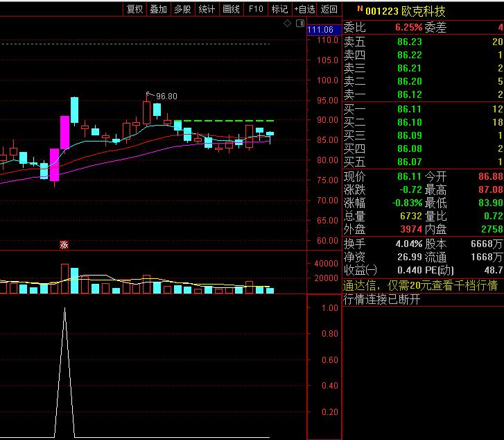Click the large magenta candlestick
This screenshot has height=440, width=504.
pyautogui.click(x=64, y=133)
